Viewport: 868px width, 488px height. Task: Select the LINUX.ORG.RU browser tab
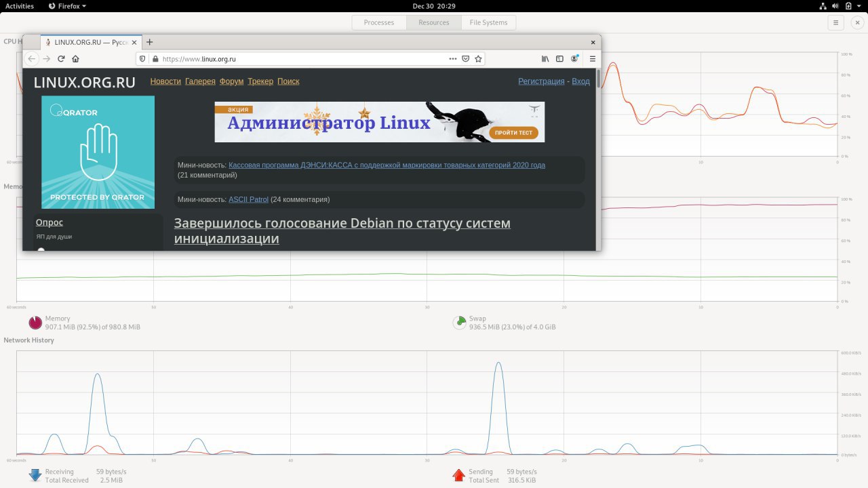[90, 42]
